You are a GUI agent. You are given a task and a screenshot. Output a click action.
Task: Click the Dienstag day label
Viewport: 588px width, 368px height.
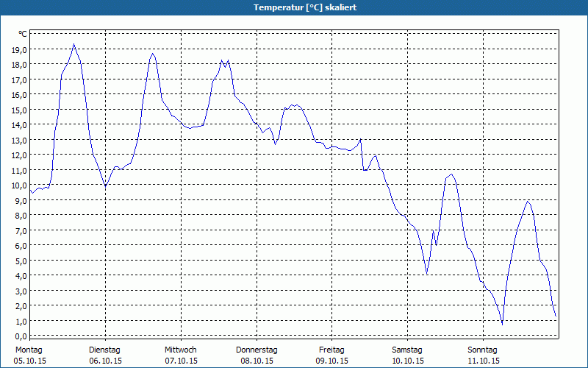(104, 350)
